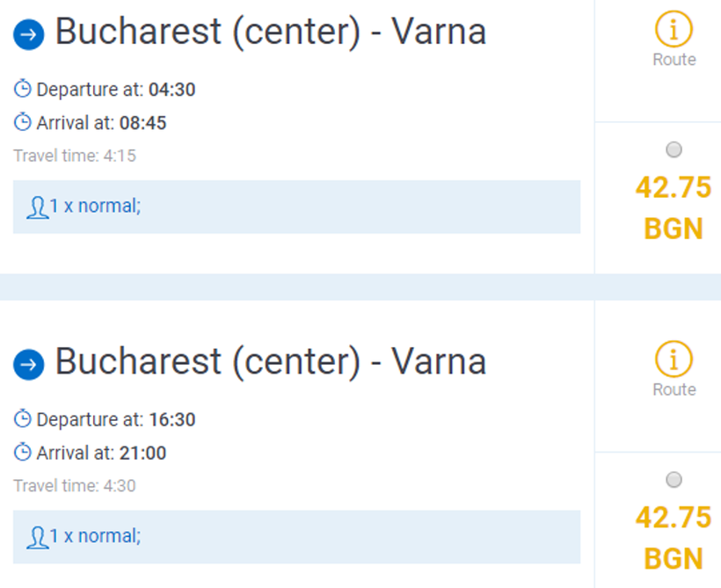Select the radio button for the 04:30 trip
Viewport: 721px width, 588px height.
[674, 150]
